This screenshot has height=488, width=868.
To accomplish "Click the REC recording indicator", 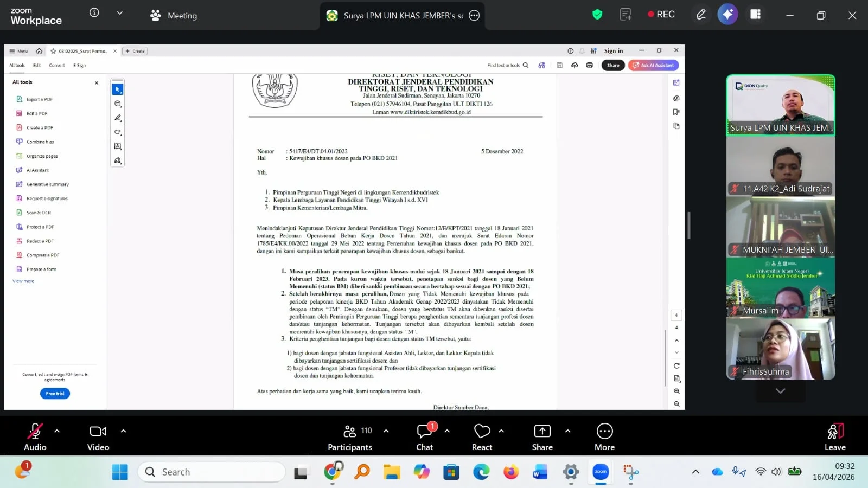I will point(661,15).
